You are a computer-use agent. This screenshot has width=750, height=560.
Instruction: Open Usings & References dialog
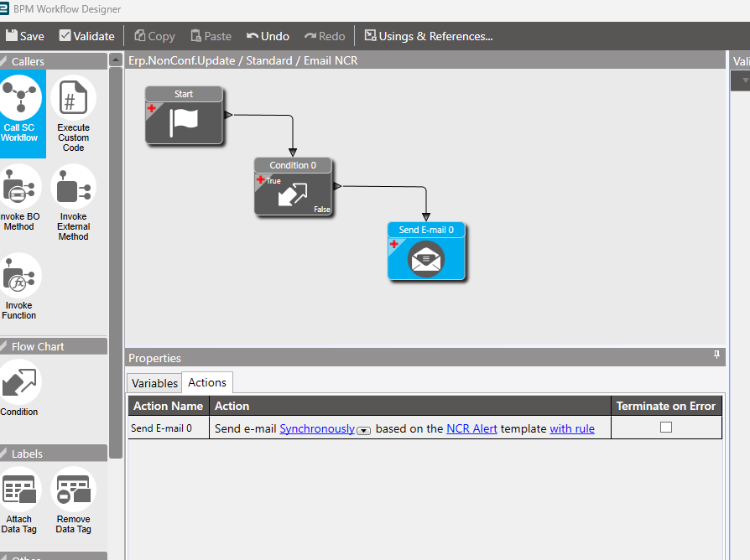pyautogui.click(x=429, y=36)
